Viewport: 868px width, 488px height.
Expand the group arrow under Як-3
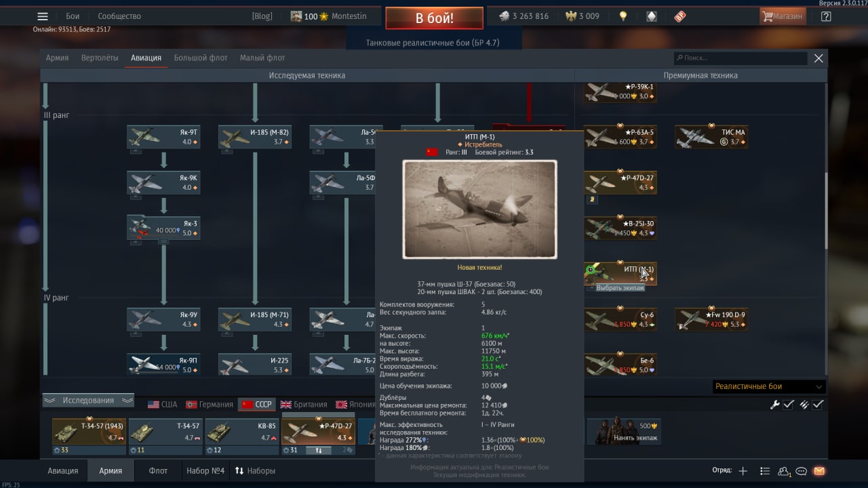pos(136,242)
